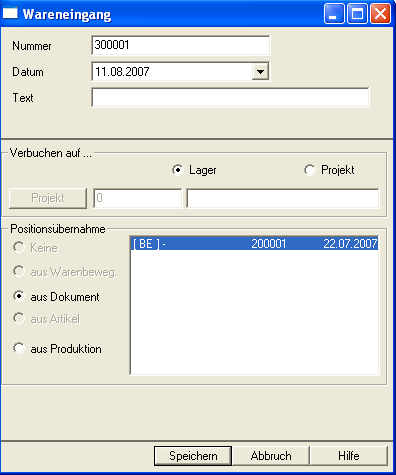Select the aus Artikel radio option
The image size is (396, 475).
click(19, 319)
